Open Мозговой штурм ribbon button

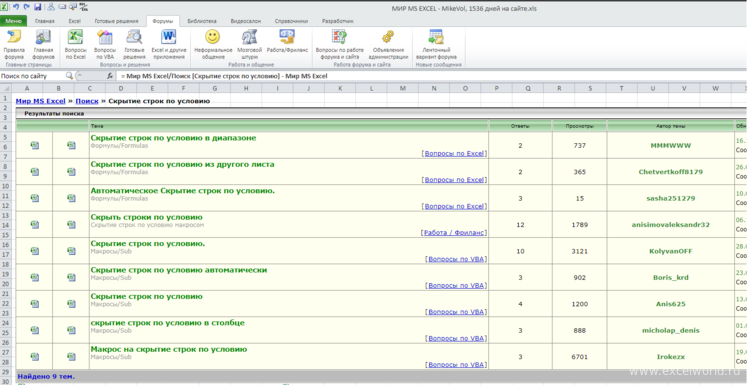pos(249,44)
